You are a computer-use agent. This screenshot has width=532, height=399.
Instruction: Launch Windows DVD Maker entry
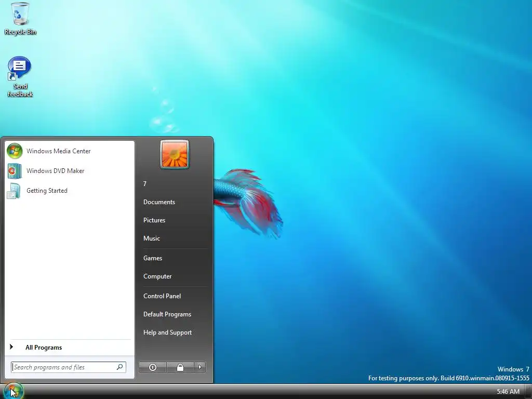pyautogui.click(x=70, y=170)
